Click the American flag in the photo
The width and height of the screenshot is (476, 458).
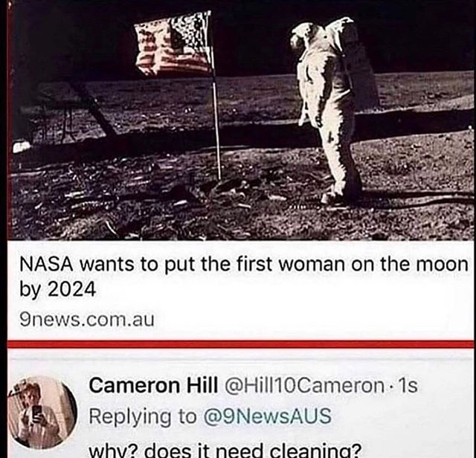click(x=173, y=43)
